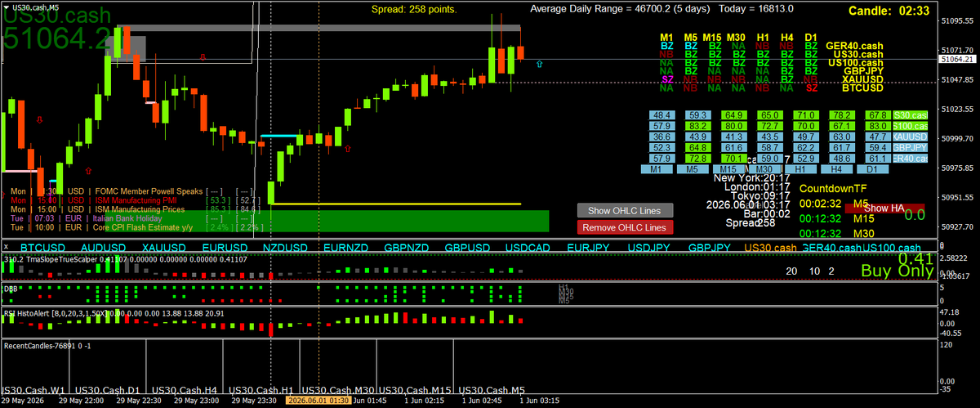980x408 pixels.
Task: Open NZDUSD from the symbol bar
Action: 285,247
